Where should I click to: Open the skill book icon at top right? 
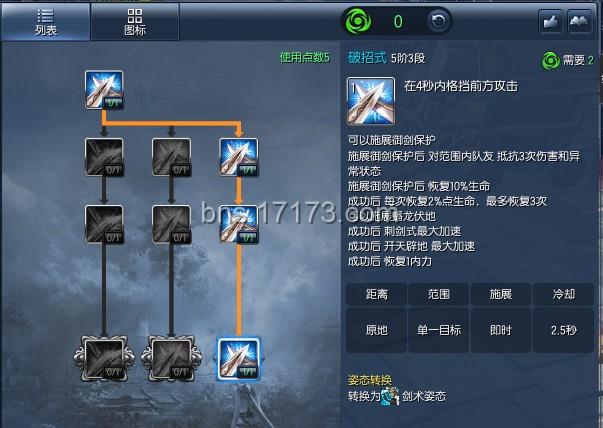(579, 22)
